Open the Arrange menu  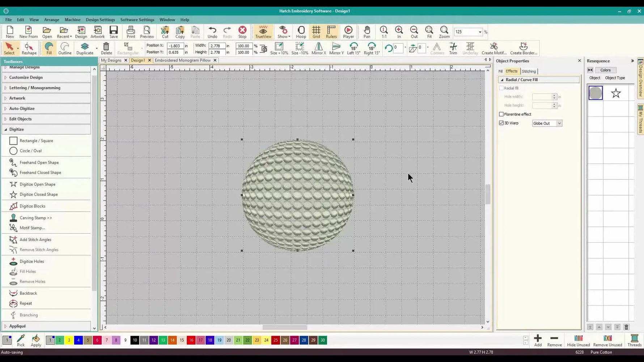(x=52, y=20)
